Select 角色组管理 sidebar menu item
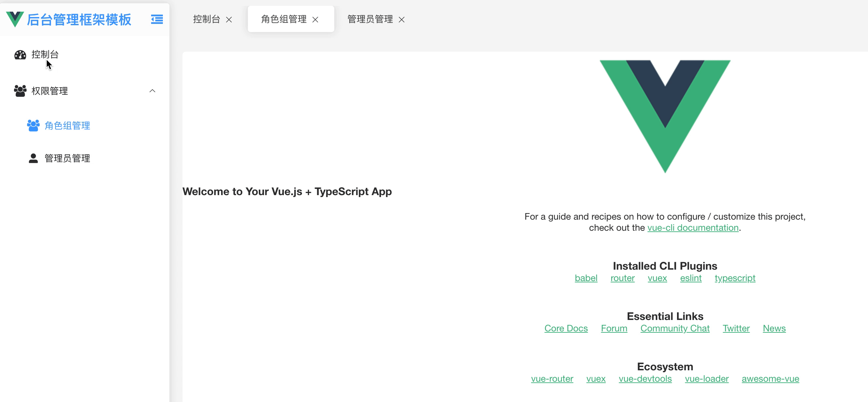The width and height of the screenshot is (868, 402). (x=67, y=126)
